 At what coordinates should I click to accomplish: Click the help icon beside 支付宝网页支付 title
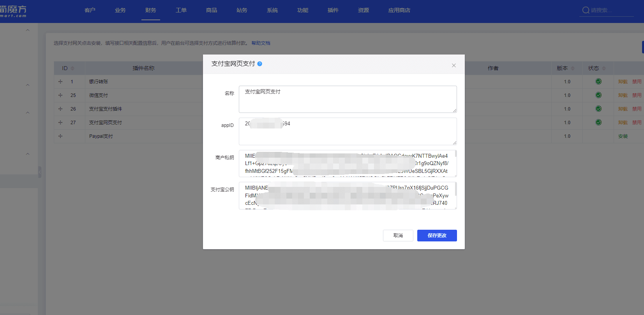pyautogui.click(x=259, y=64)
